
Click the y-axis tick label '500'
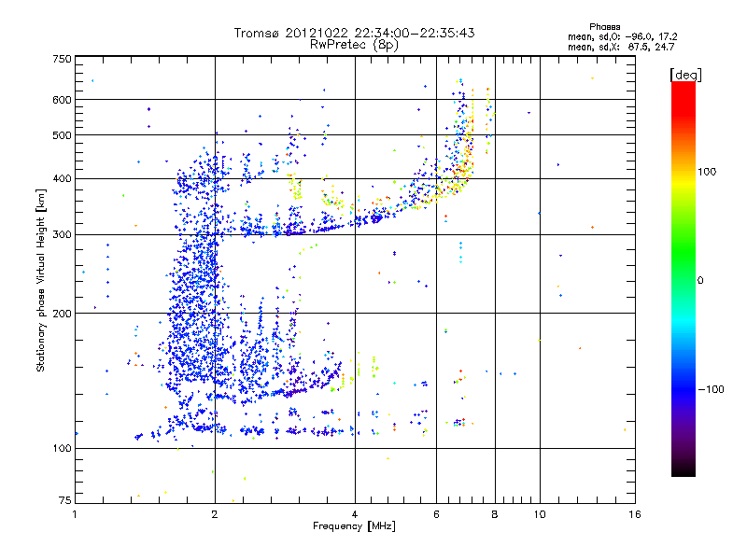pyautogui.click(x=62, y=135)
